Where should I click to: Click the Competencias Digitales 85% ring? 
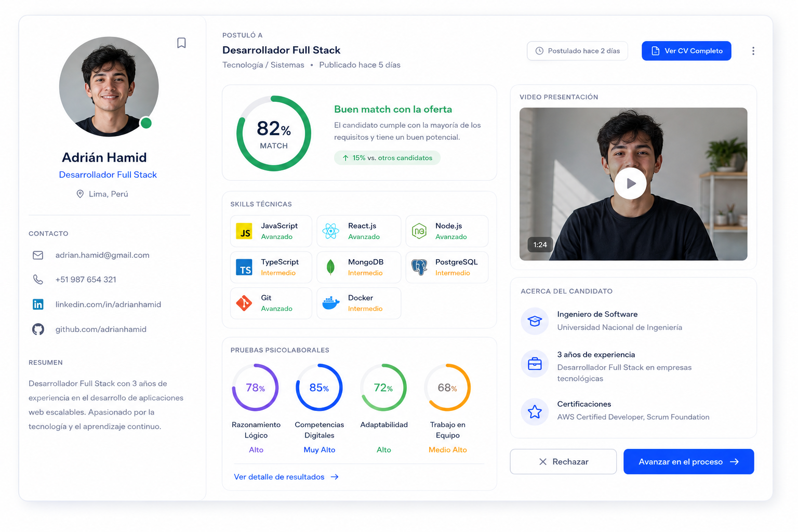(x=319, y=388)
